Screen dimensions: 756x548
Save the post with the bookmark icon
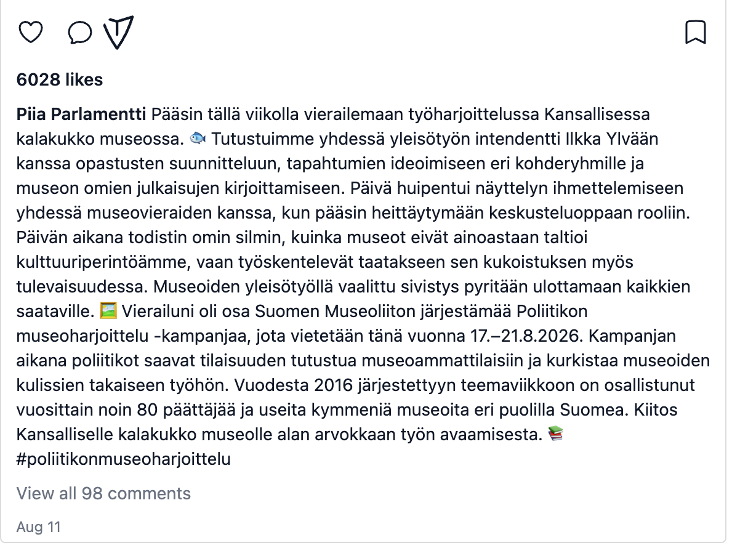click(x=696, y=32)
